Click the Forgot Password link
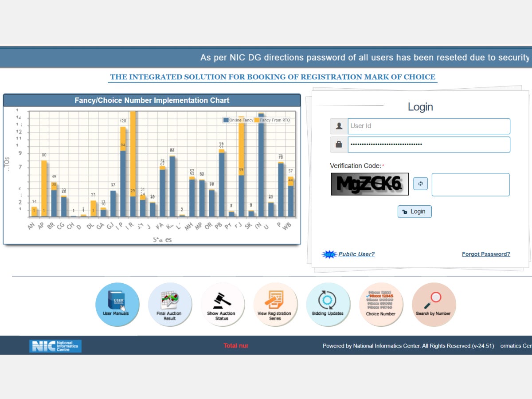Screen dimensions: 532x399 click(486, 254)
